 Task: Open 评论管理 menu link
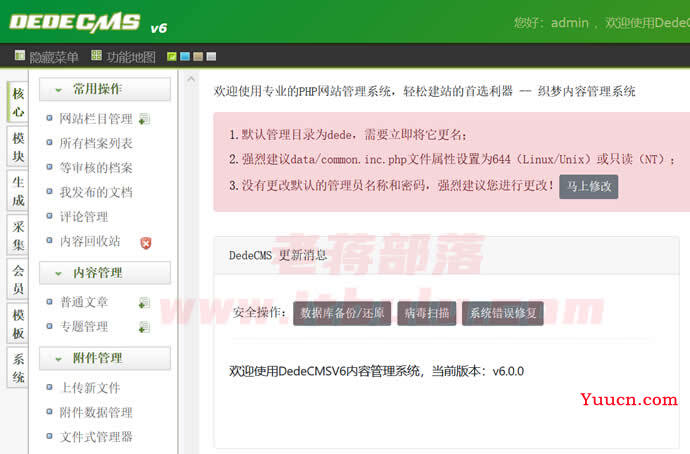(x=84, y=217)
